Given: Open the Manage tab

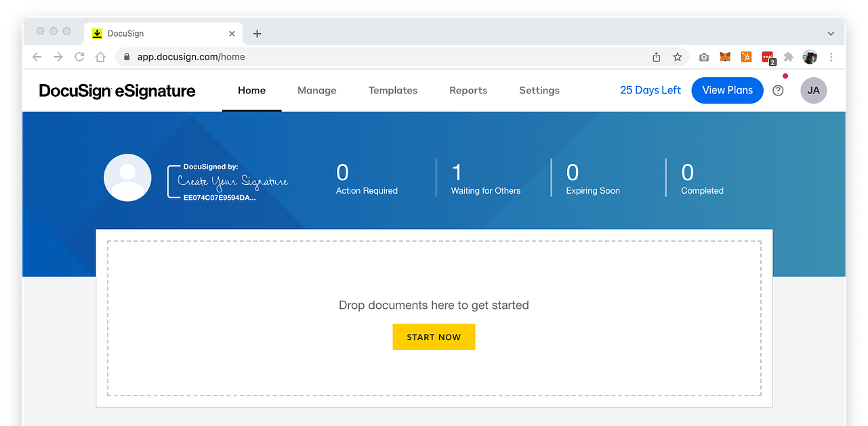Looking at the screenshot, I should pos(316,90).
